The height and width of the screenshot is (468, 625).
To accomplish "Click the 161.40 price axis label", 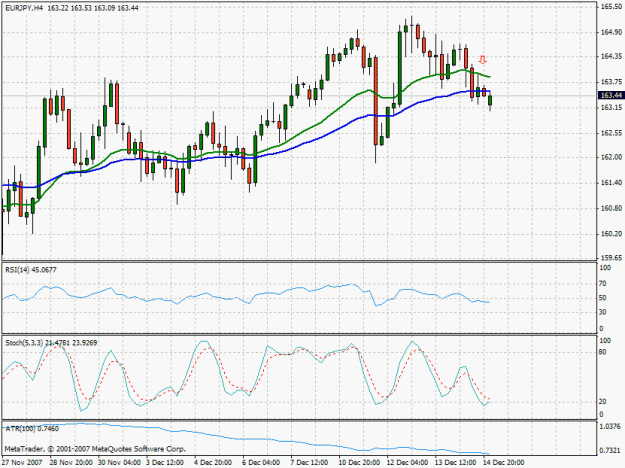I will tap(611, 183).
